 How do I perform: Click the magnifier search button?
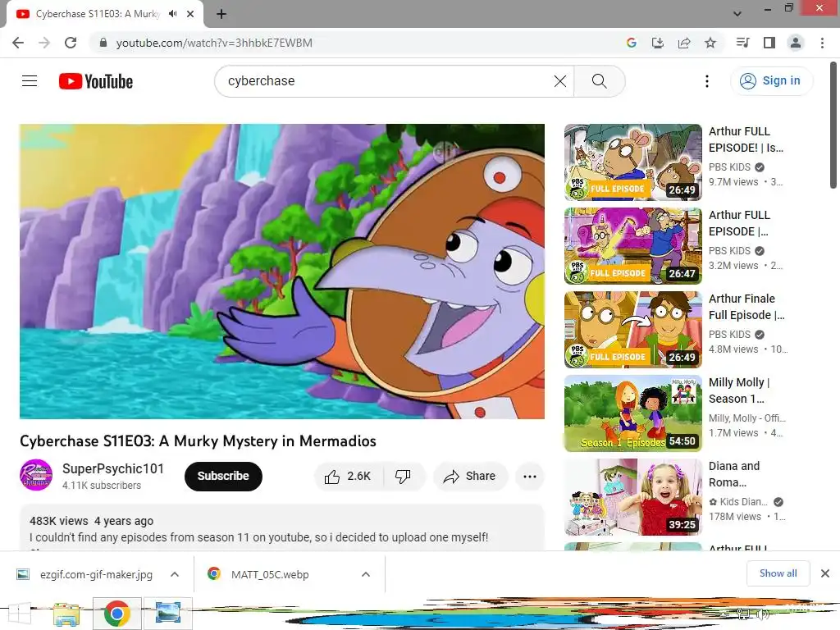[x=600, y=81]
